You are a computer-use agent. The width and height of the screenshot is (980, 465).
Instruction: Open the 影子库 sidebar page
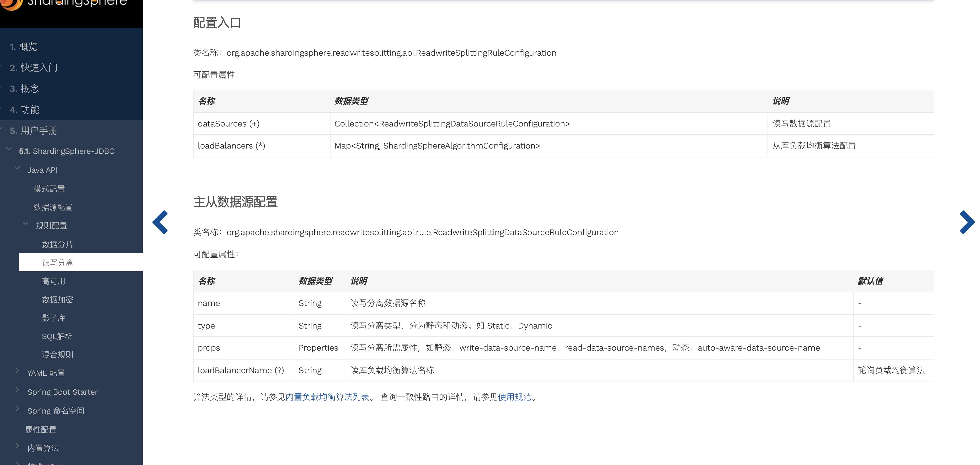click(x=54, y=318)
